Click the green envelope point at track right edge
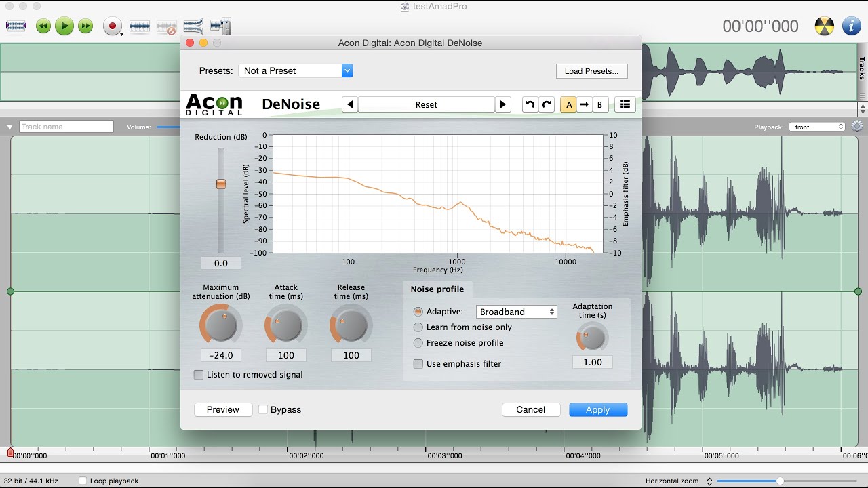The width and height of the screenshot is (868, 488). (858, 291)
